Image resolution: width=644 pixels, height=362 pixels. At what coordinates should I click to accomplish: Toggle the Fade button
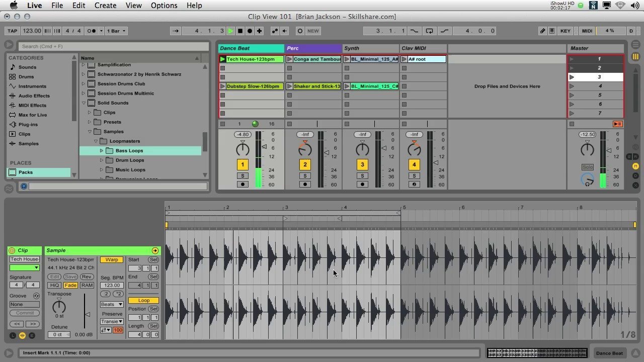[x=70, y=286]
